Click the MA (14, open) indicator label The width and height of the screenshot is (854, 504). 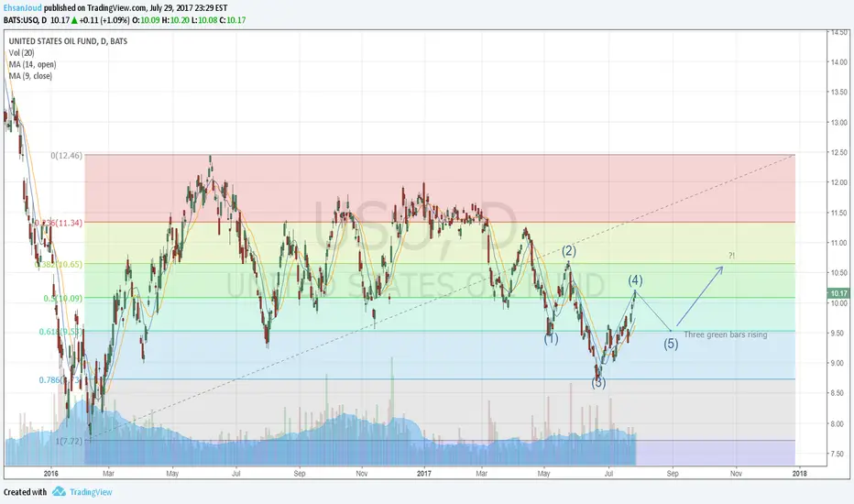click(x=32, y=64)
